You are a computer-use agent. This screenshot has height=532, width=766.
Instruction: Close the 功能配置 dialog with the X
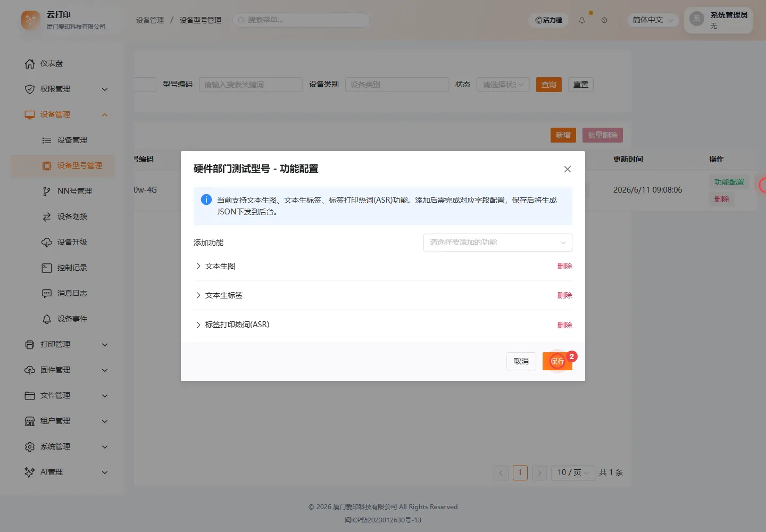click(x=568, y=169)
